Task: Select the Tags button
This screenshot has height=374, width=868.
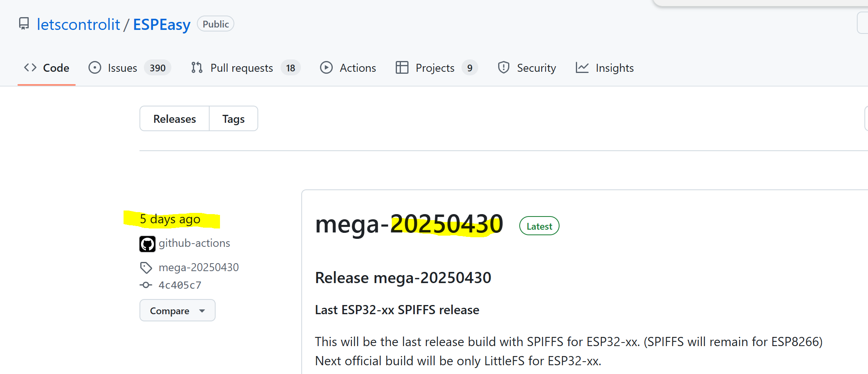Action: (234, 118)
